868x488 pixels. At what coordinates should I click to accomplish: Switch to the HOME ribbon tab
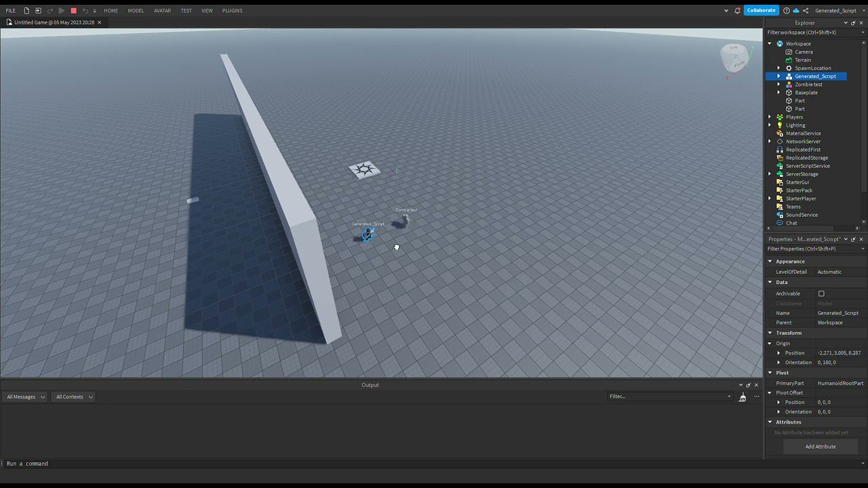(111, 11)
